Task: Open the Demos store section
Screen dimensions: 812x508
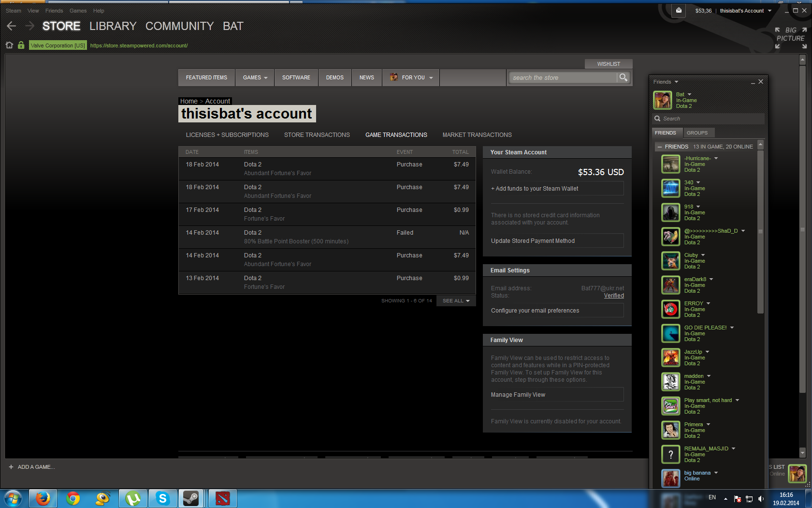Action: [334, 77]
